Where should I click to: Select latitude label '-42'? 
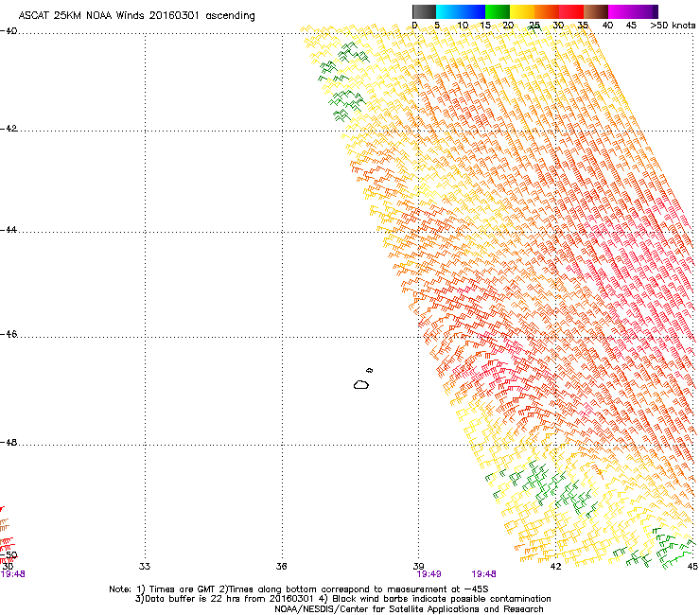[x=9, y=129]
